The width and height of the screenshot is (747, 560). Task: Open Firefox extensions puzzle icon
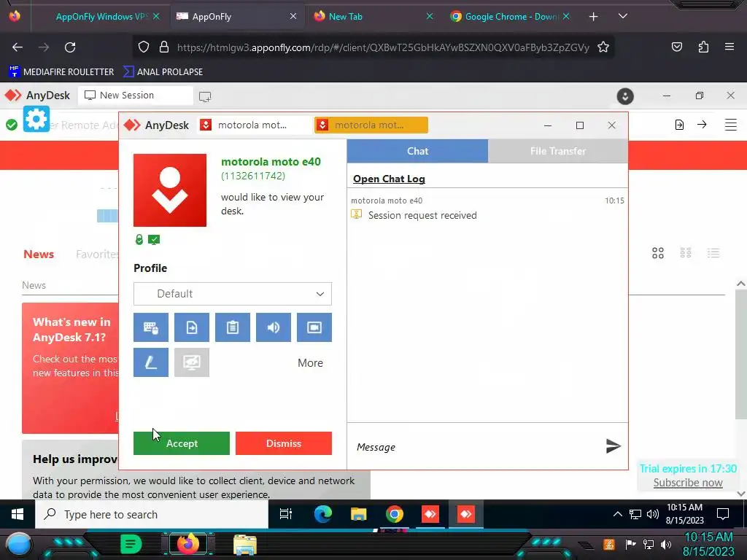[x=703, y=47]
